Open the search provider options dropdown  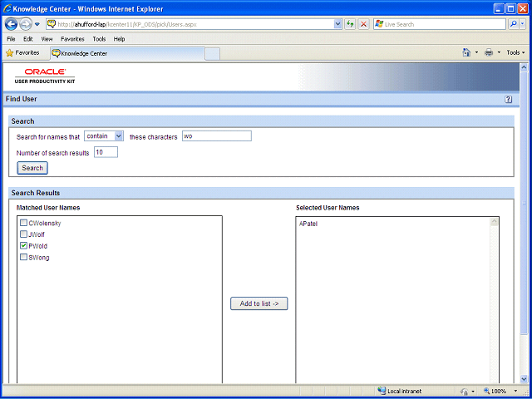523,24
